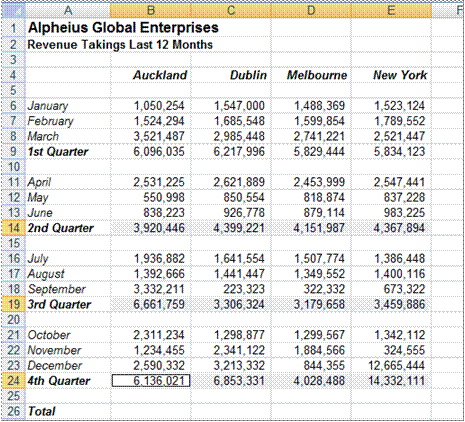Select cell with value 2,547,441
This screenshot has height=422, width=465.
pos(391,182)
